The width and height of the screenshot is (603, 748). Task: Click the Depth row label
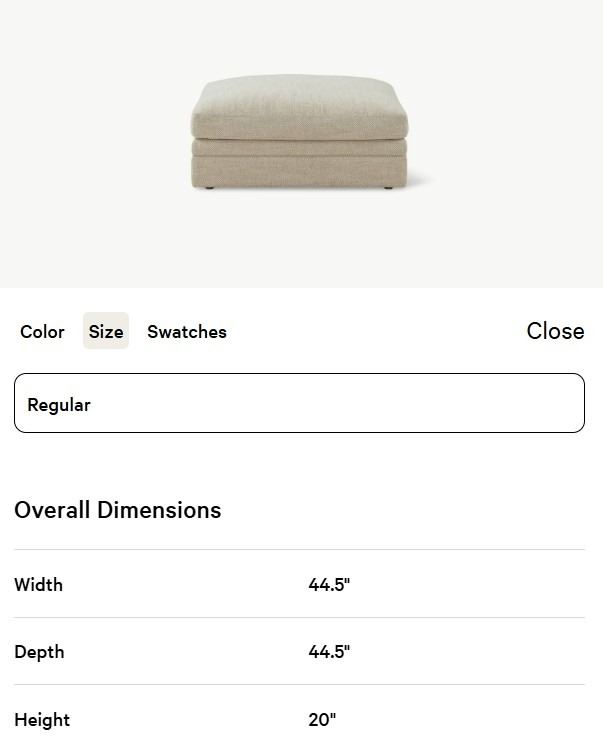tap(39, 652)
